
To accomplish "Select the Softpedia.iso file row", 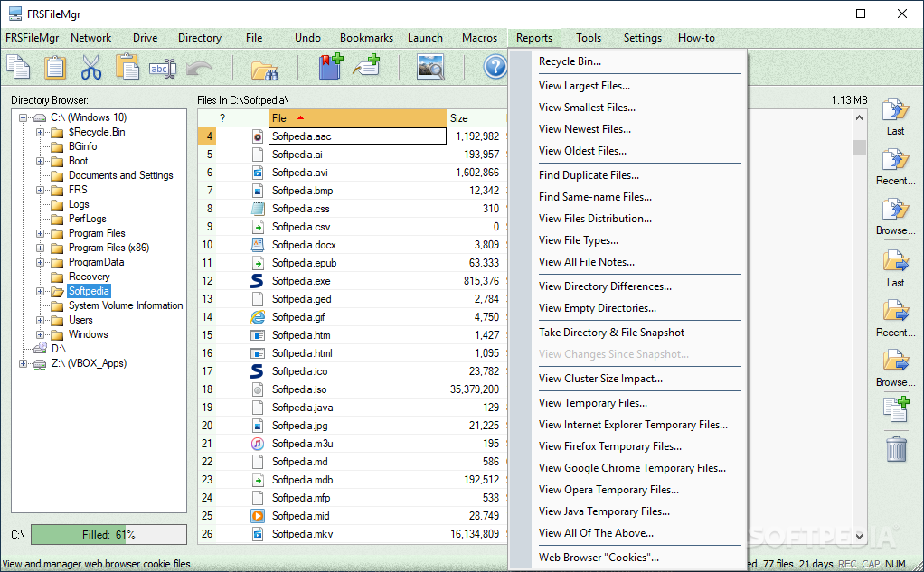I will 352,389.
